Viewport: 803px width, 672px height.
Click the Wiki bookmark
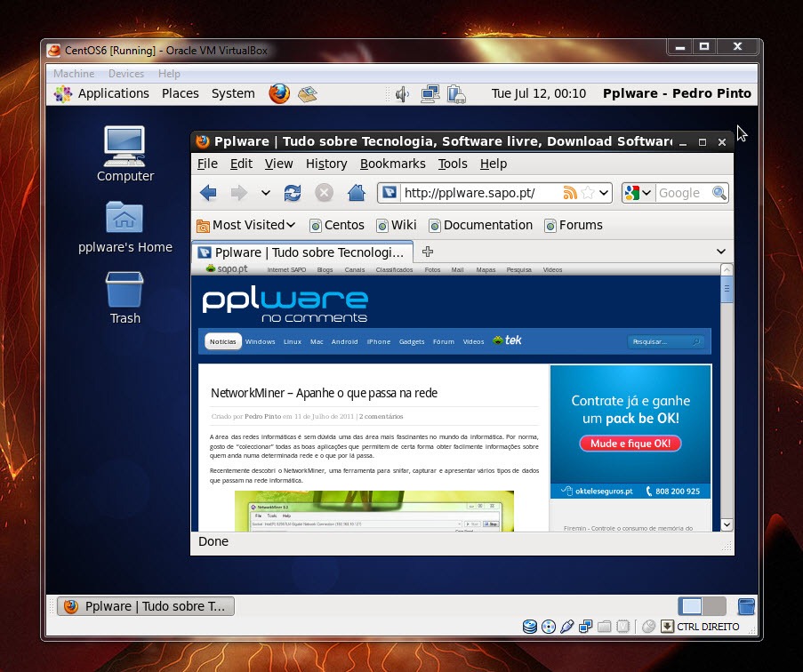point(397,225)
